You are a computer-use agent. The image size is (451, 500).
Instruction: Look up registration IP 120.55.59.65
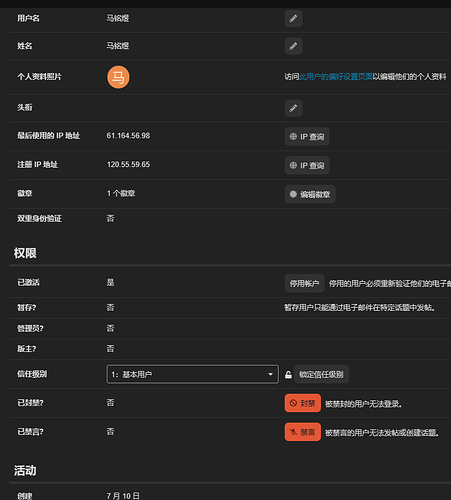pos(307,165)
